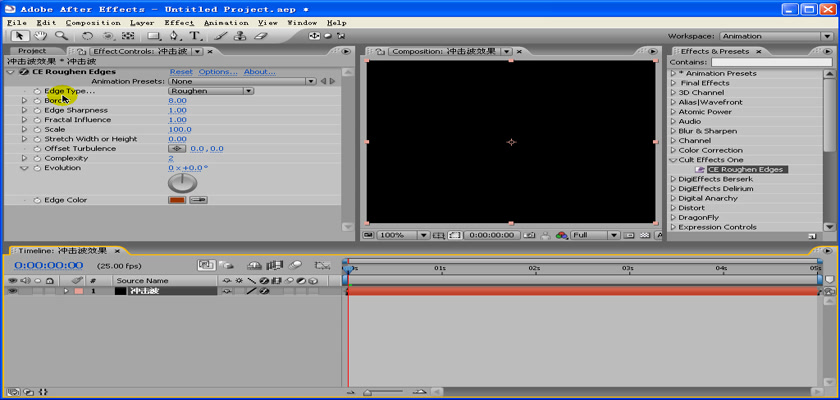Open the Edge Type Roughen dropdown

(x=211, y=91)
